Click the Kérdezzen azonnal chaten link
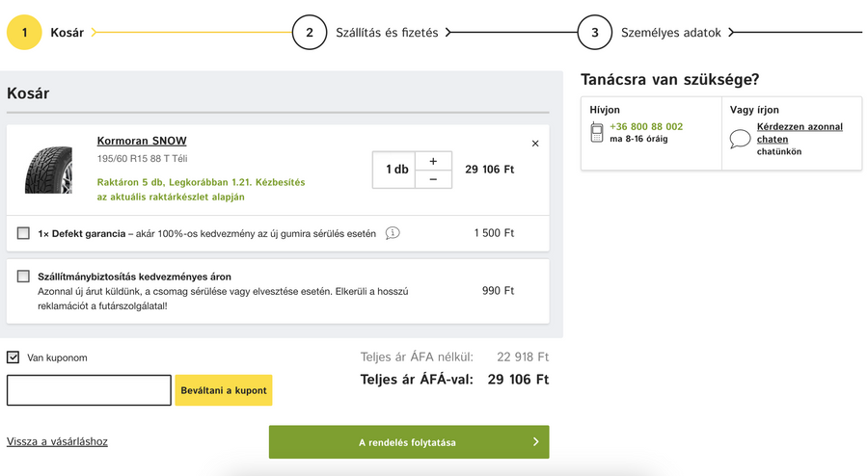868x476 pixels. [x=800, y=133]
